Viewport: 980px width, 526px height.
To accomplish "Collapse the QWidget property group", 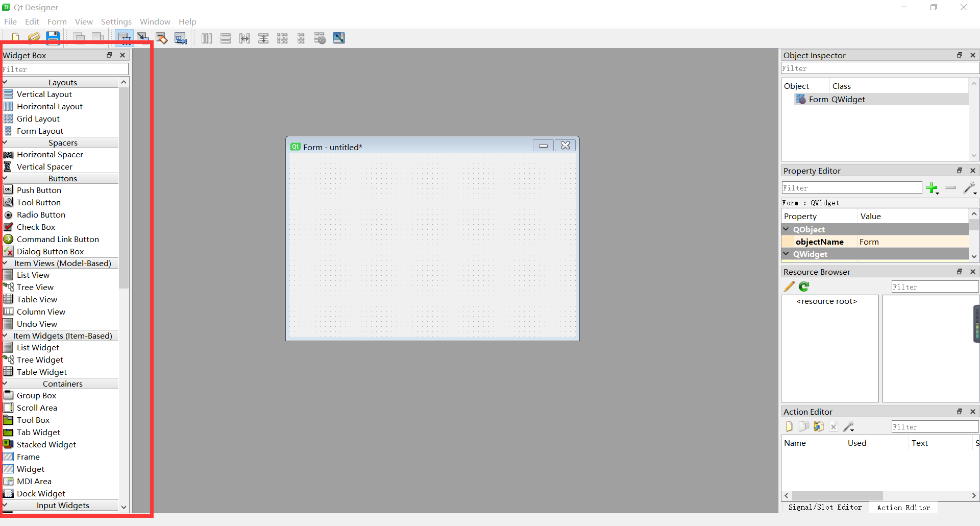I will click(x=787, y=254).
